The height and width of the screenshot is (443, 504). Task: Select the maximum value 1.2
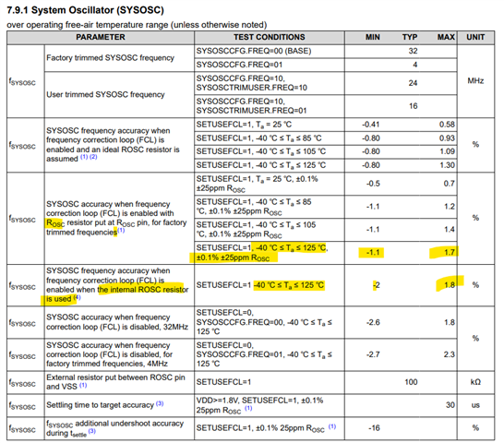(x=450, y=207)
